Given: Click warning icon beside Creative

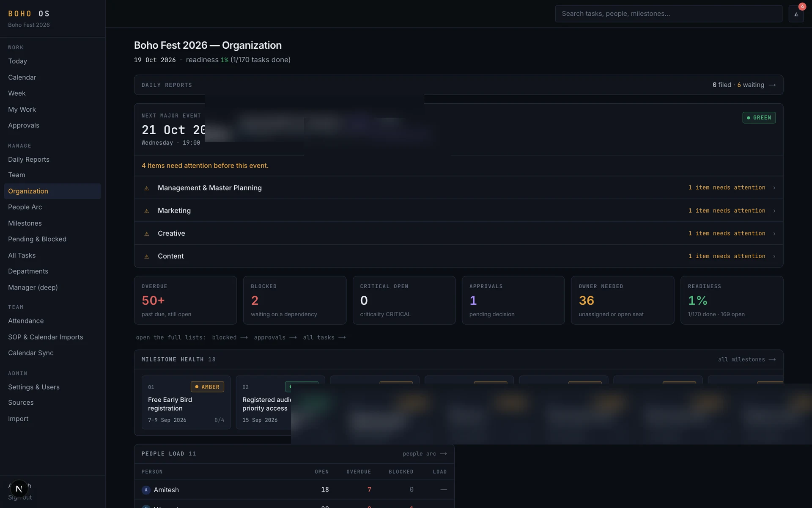Looking at the screenshot, I should point(147,234).
